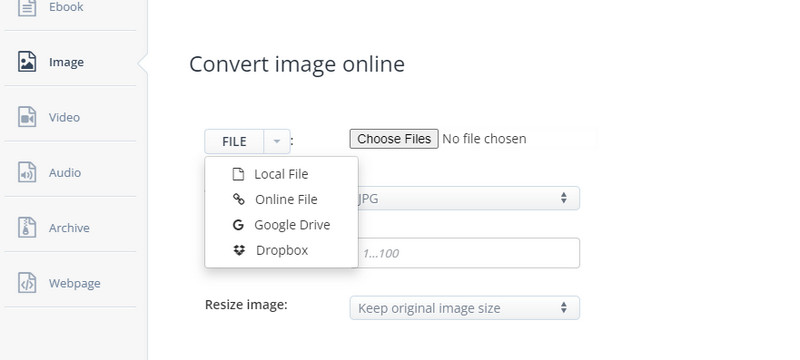Click the 'Resize image:' label
Image resolution: width=800 pixels, height=360 pixels.
(246, 305)
